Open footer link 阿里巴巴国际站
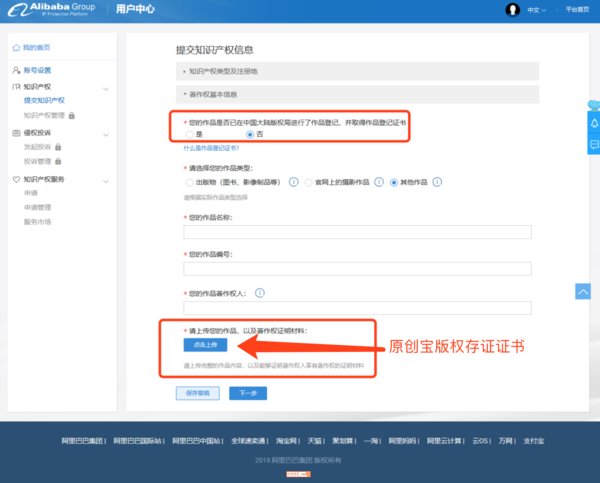This screenshot has height=483, width=600. pos(137,441)
